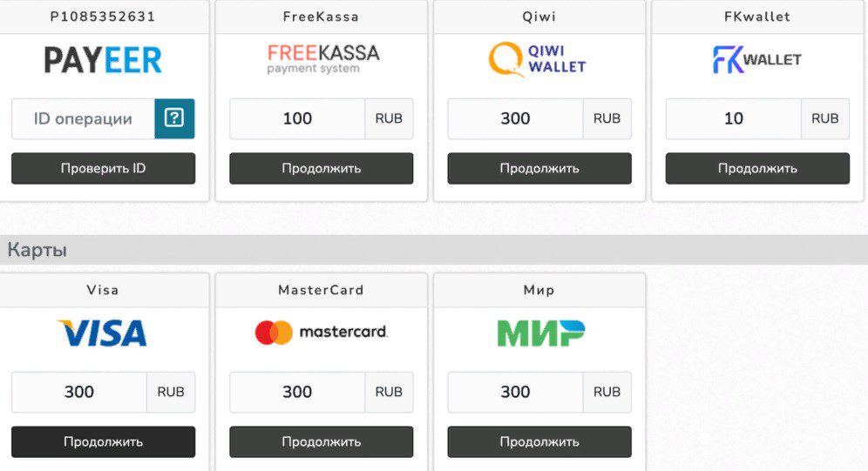Viewport: 868px width, 471px height.
Task: Edit the FreeKassa amount field showing 100
Action: pyautogui.click(x=297, y=118)
